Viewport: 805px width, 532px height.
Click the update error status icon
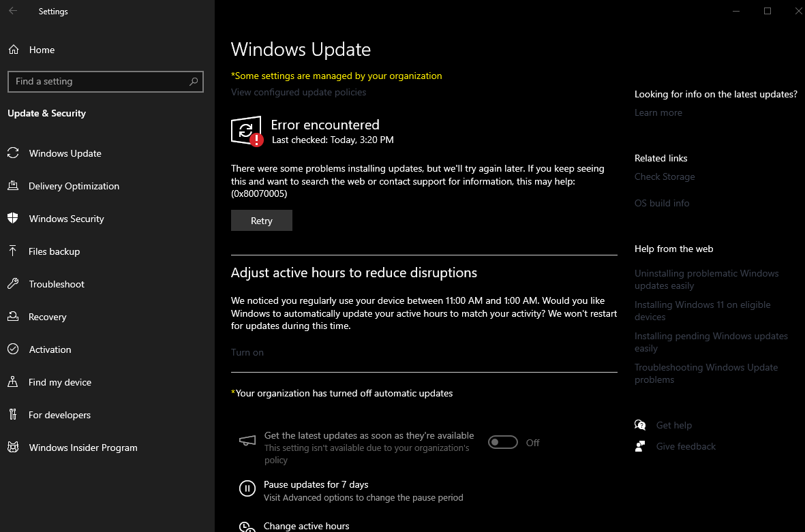pos(247,131)
